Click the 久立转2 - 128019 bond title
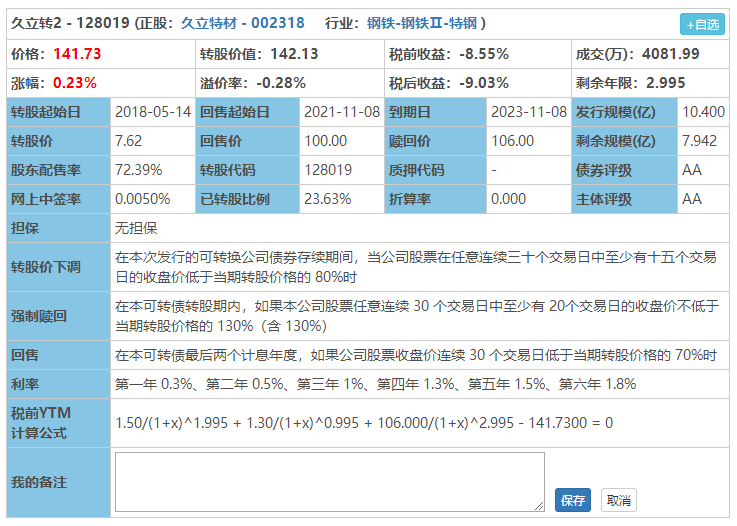 click(70, 23)
